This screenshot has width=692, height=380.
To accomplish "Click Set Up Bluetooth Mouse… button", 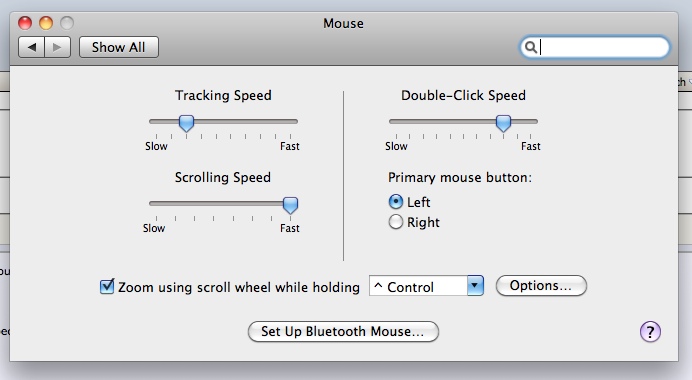I will pos(343,331).
